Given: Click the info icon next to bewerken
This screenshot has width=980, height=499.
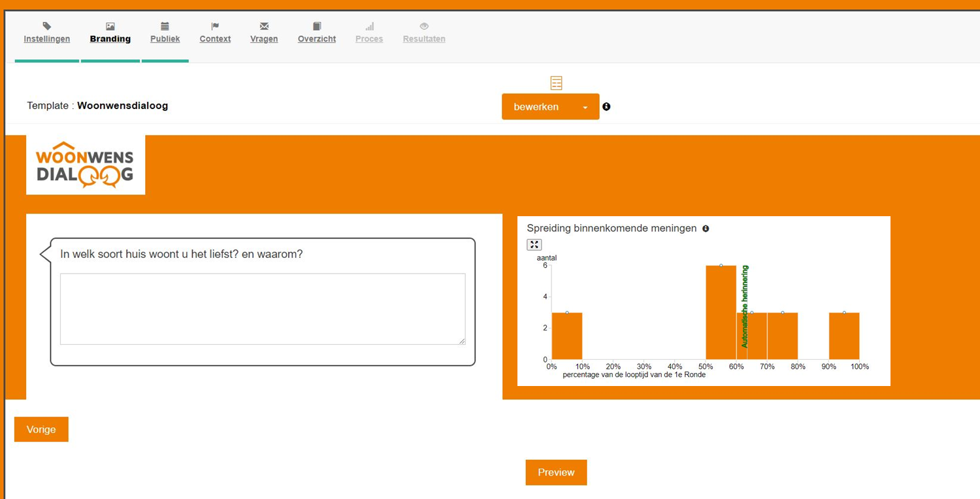Looking at the screenshot, I should tap(606, 106).
